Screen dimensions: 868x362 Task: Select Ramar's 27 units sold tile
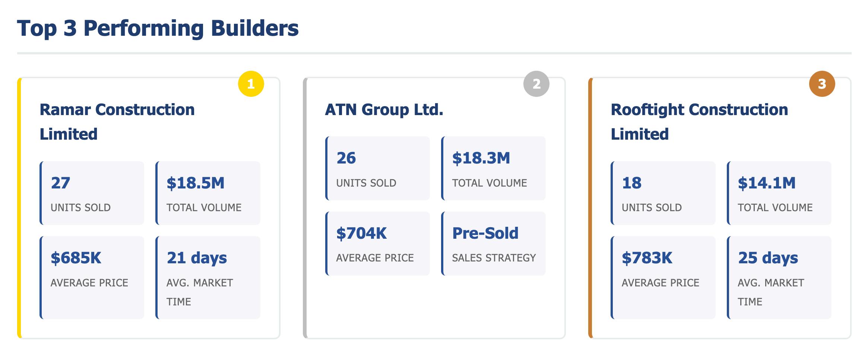pos(92,193)
